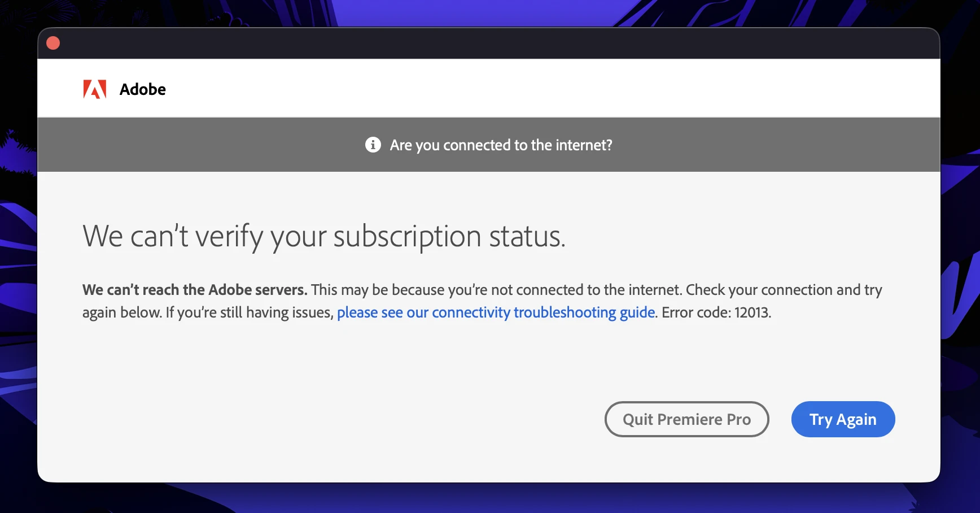Screen dimensions: 980x513
Task: Click the empty dialog area beside Quit Premiere Pro
Action: pos(339,419)
